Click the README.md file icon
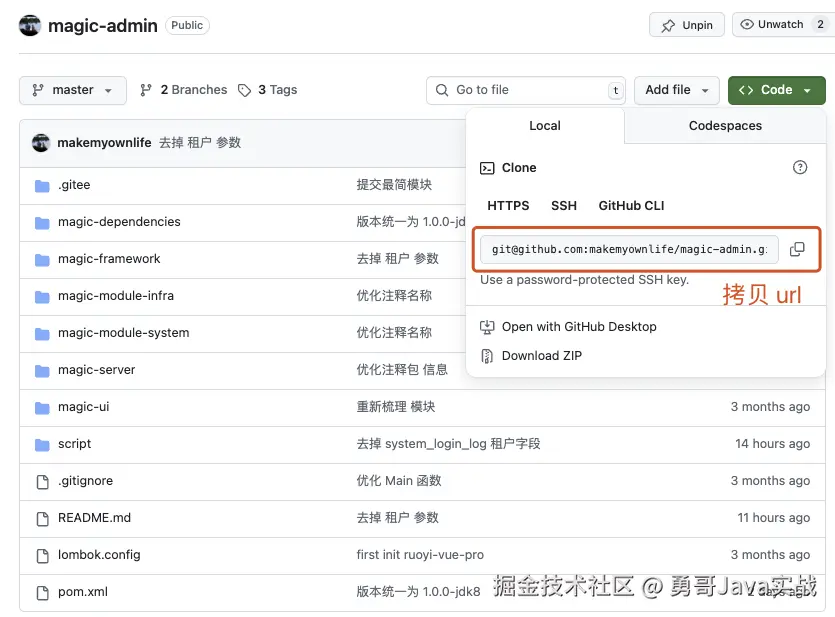The height and width of the screenshot is (617, 835). tap(43, 518)
